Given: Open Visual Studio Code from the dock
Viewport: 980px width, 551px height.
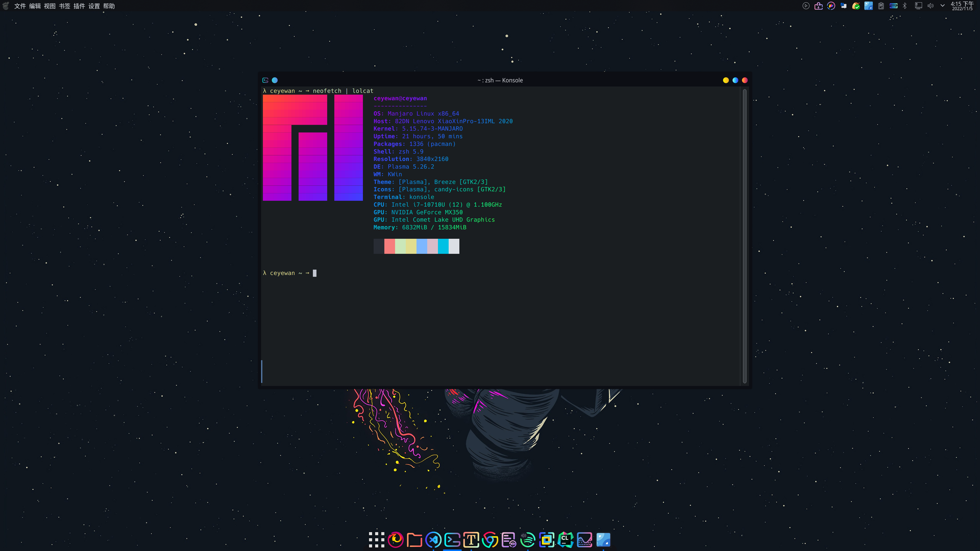Looking at the screenshot, I should [x=433, y=540].
